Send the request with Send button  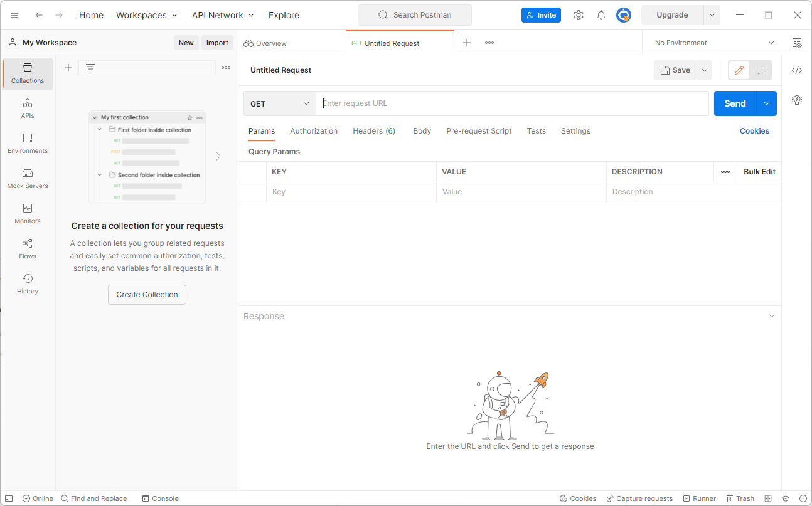click(x=735, y=103)
